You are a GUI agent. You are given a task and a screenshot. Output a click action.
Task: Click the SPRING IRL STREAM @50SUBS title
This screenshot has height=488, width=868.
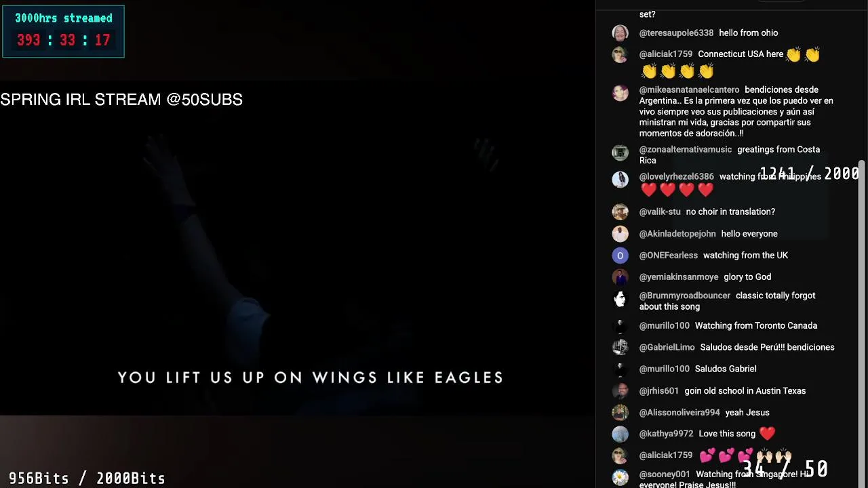pyautogui.click(x=121, y=100)
